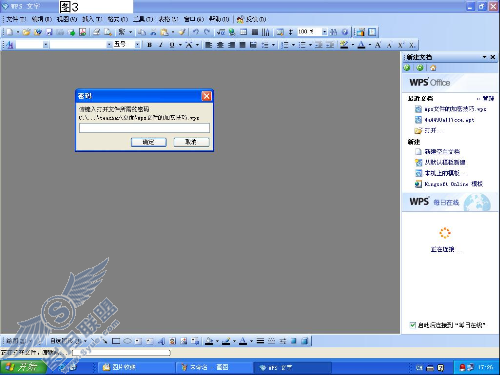The image size is (500, 375).
Task: Click the Format Painter brush icon
Action: [182, 32]
